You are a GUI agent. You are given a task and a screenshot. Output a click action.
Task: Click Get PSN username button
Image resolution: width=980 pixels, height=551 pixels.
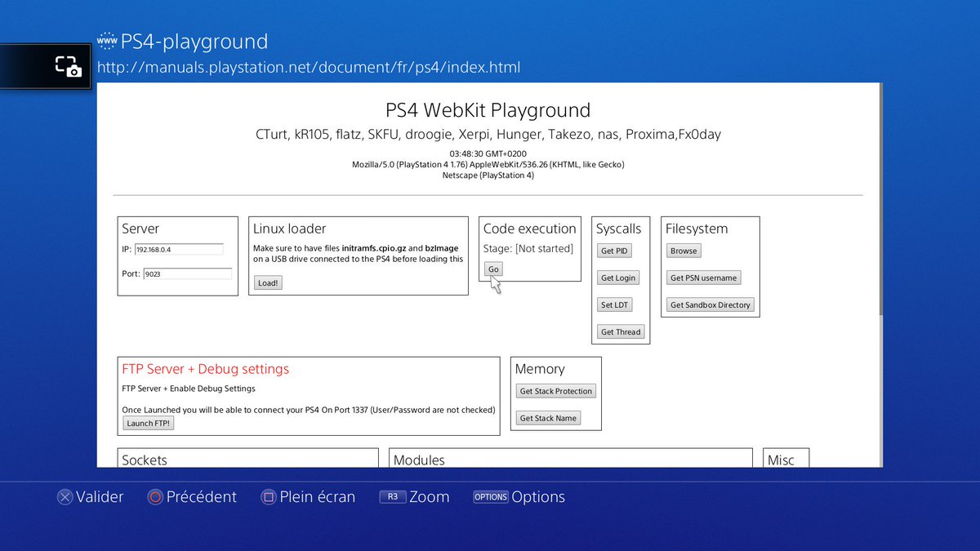[x=703, y=278]
